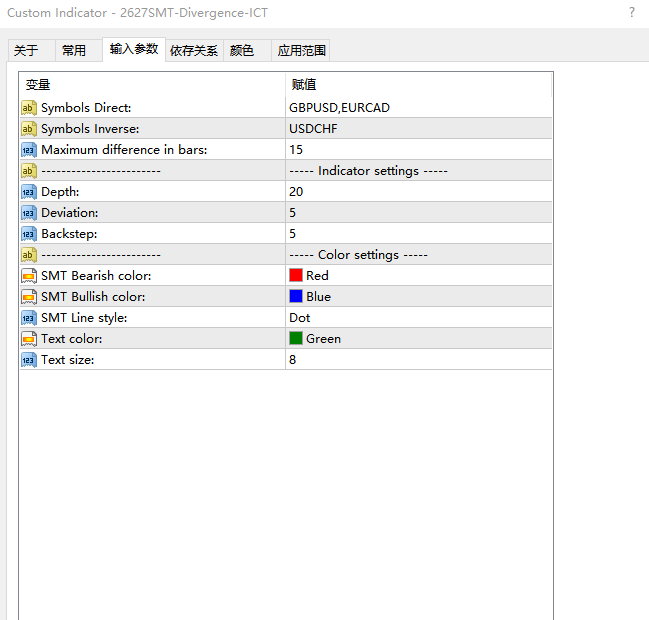This screenshot has height=620, width=649.
Task: Click the help question mark in title bar
Action: click(x=631, y=13)
